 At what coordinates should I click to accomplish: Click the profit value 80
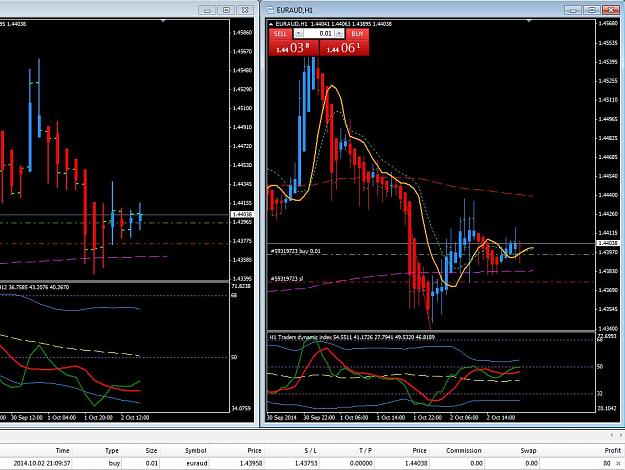[607, 463]
